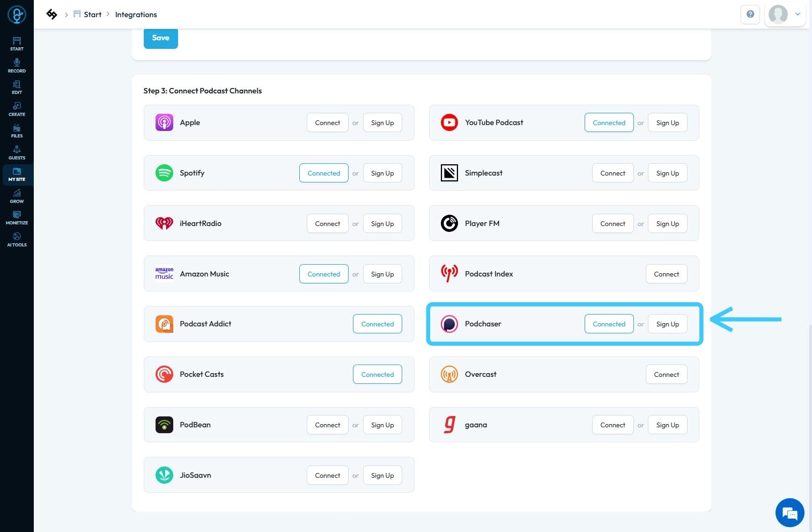The width and height of the screenshot is (812, 532).
Task: Click the iHeartRadio logo icon
Action: coord(164,223)
